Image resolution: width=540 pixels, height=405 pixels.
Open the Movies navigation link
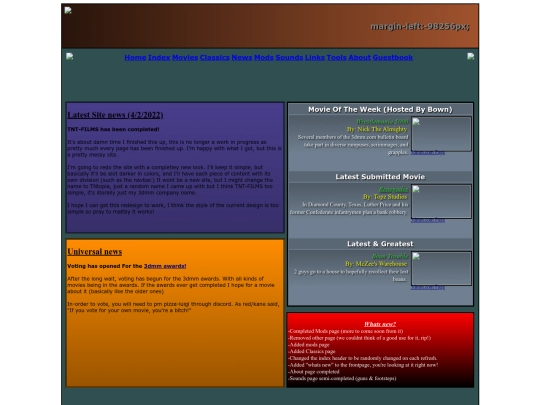[x=185, y=58]
